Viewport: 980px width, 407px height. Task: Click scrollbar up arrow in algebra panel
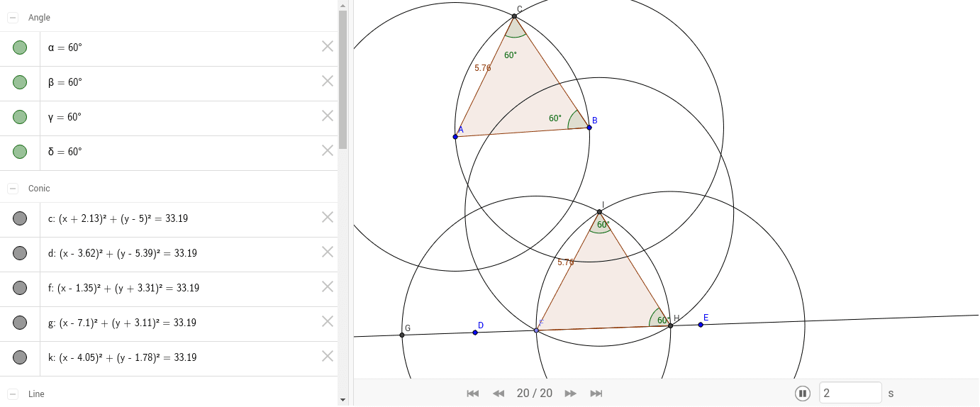pos(343,4)
